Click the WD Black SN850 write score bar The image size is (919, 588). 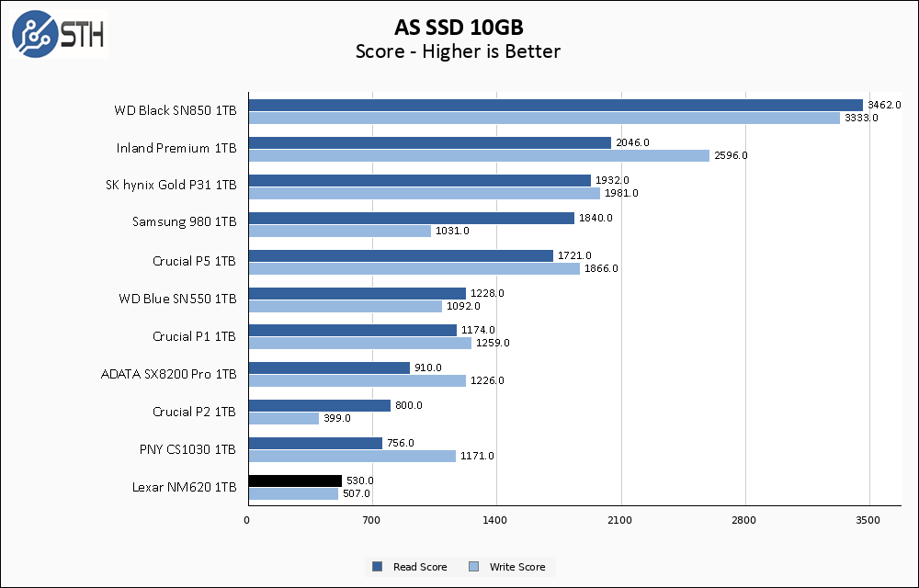point(544,119)
